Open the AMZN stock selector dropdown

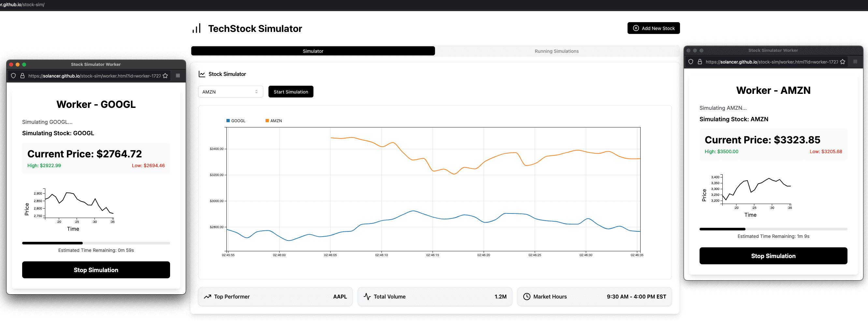pos(230,92)
